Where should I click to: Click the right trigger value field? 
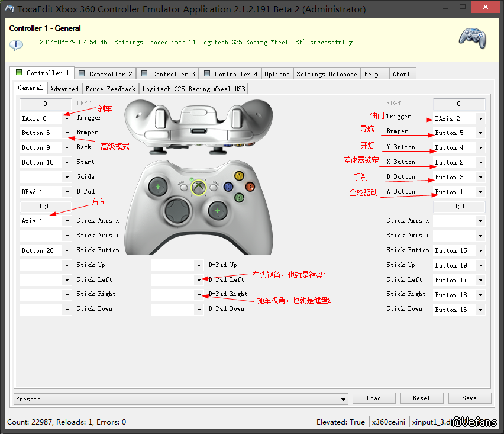(x=459, y=104)
